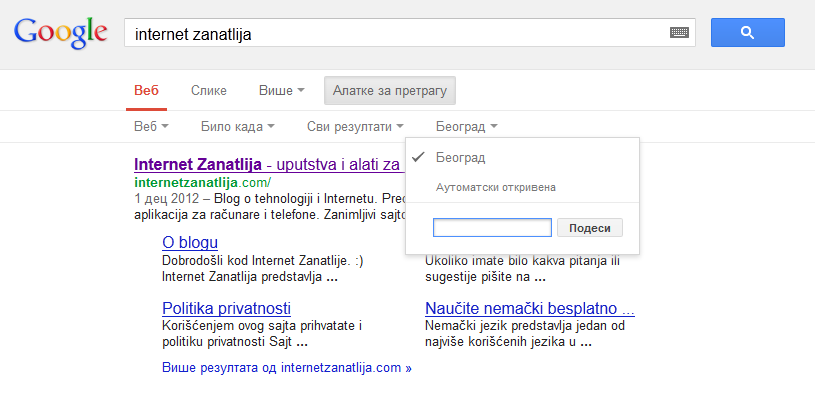Click the Аутоматски откривена text
This screenshot has width=815, height=395.
(x=495, y=187)
